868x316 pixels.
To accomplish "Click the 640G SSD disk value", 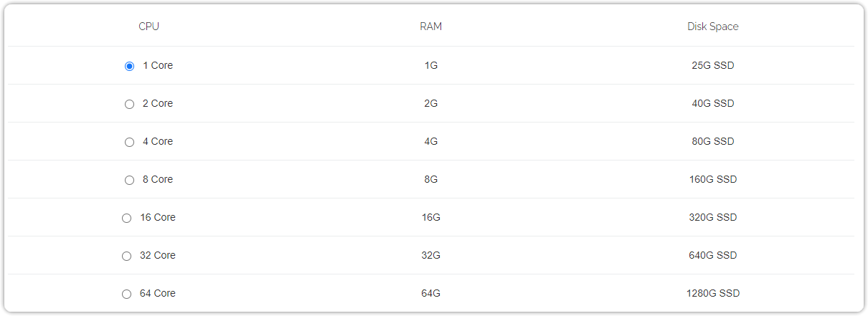I will 713,255.
